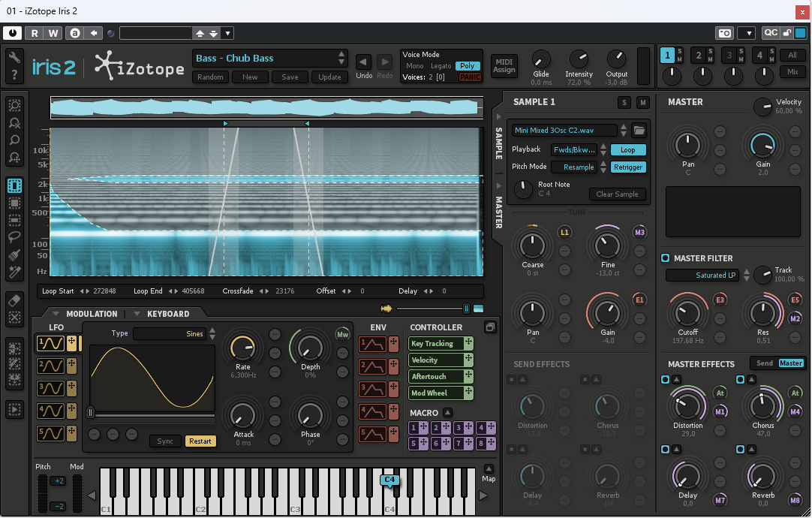Pop out the modulation panel window
812x518 pixels.
[490, 327]
